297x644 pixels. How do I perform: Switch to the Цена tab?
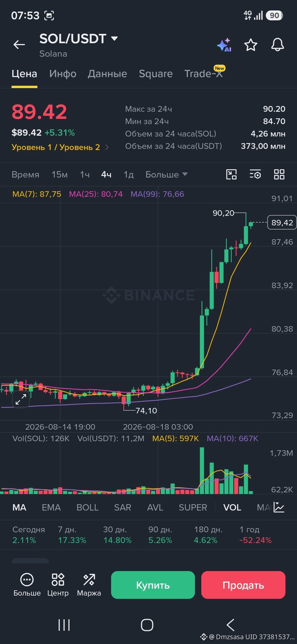[24, 74]
